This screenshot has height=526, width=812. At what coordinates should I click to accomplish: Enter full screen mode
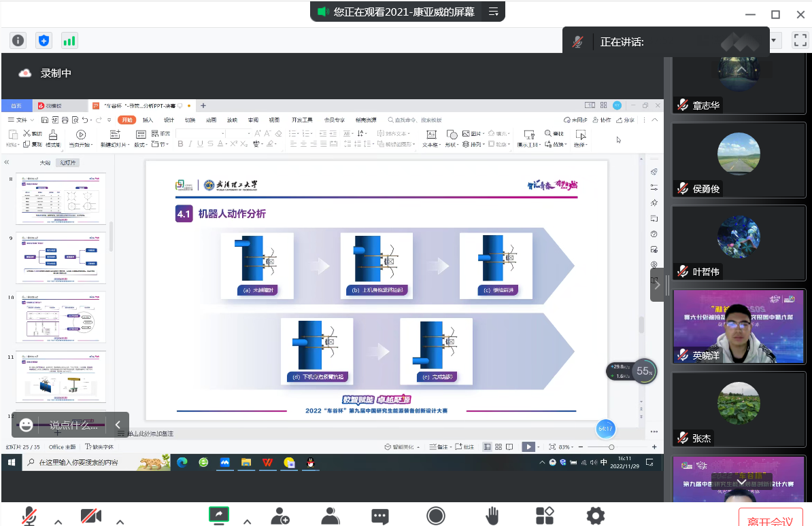pos(800,40)
